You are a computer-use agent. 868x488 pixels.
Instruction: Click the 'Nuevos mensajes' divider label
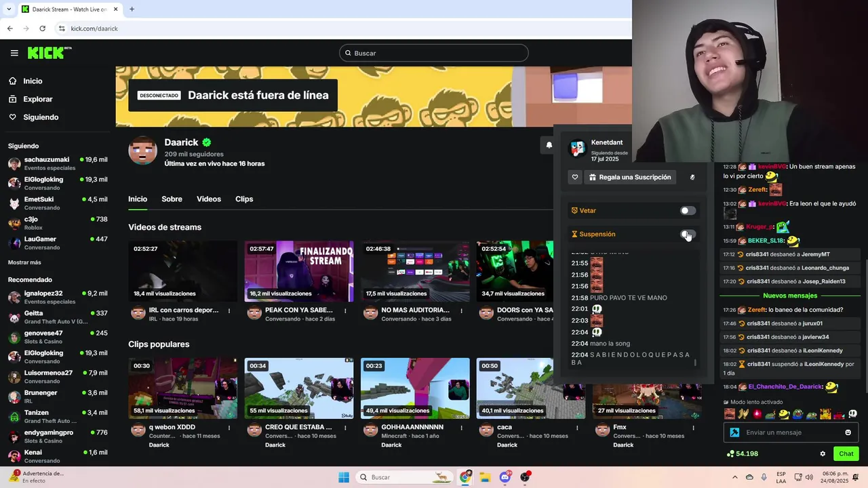pos(790,296)
